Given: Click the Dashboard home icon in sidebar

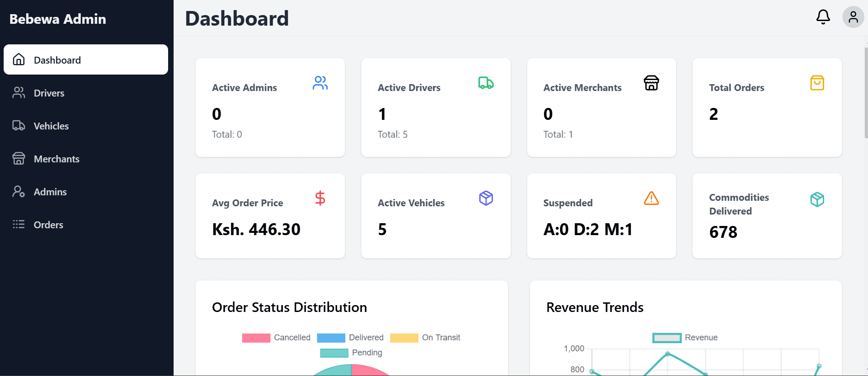Looking at the screenshot, I should coord(19,59).
